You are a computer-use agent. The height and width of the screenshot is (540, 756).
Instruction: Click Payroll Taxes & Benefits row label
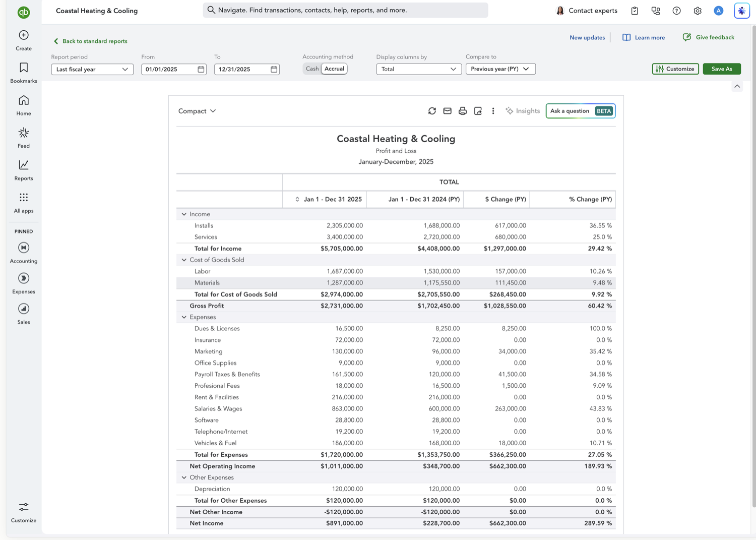coord(227,375)
